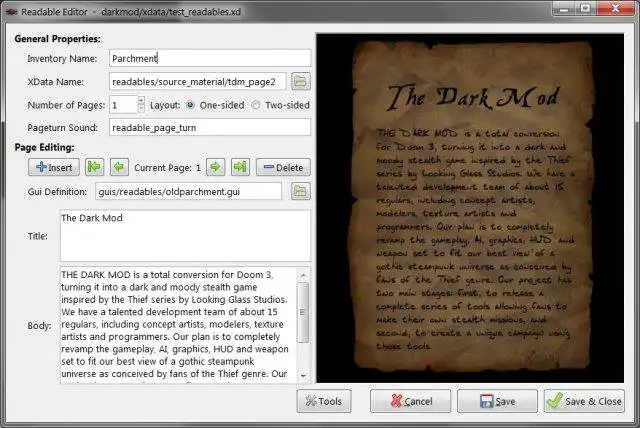This screenshot has width=640, height=428.
Task: Select the Two-sided layout option
Action: tap(256, 105)
